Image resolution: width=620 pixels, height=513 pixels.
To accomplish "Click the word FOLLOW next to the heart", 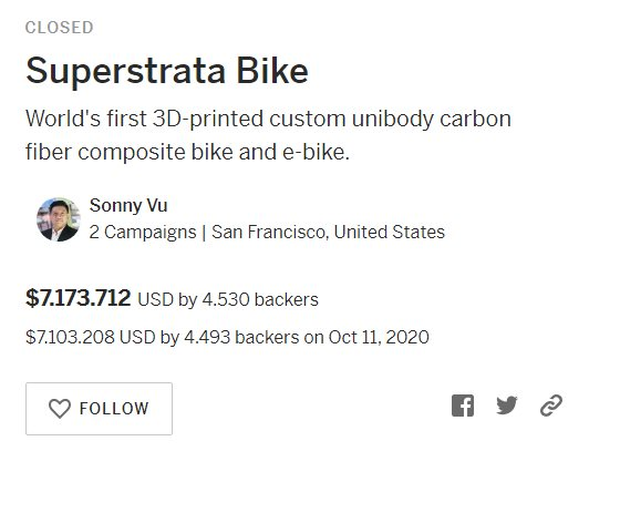I will [114, 409].
